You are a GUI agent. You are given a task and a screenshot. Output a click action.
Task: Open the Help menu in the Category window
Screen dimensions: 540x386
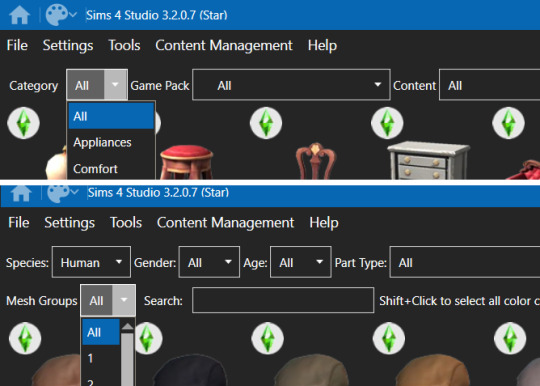click(322, 45)
